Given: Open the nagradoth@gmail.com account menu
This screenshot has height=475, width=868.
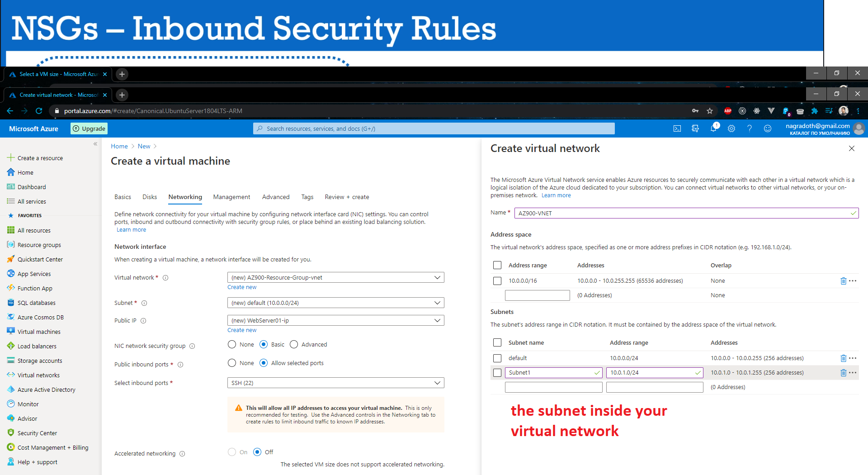Looking at the screenshot, I should click(825, 129).
